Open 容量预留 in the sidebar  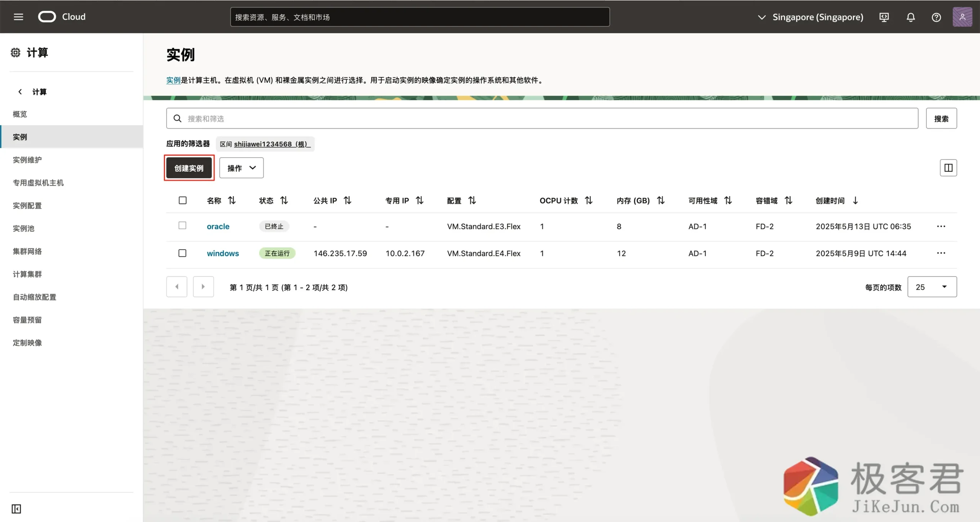[27, 320]
